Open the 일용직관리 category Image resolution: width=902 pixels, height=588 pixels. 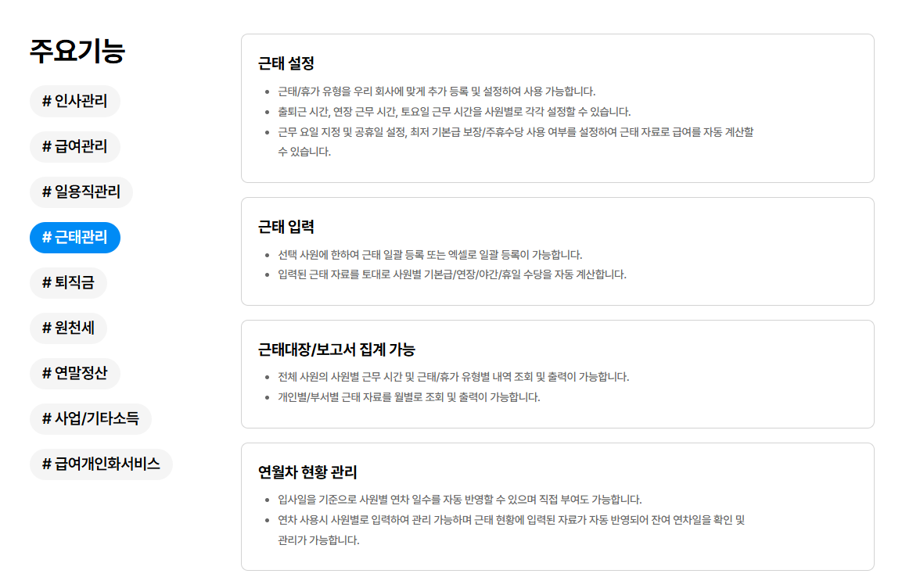81,192
